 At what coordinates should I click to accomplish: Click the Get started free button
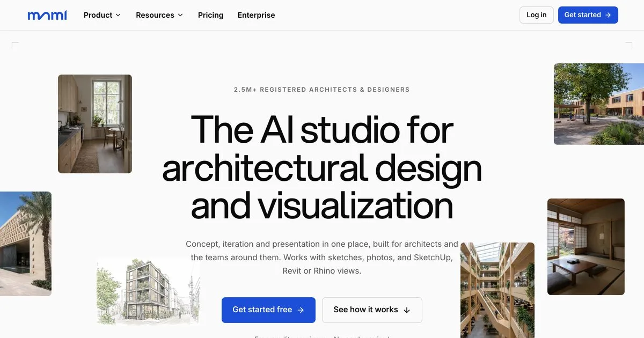pyautogui.click(x=268, y=310)
